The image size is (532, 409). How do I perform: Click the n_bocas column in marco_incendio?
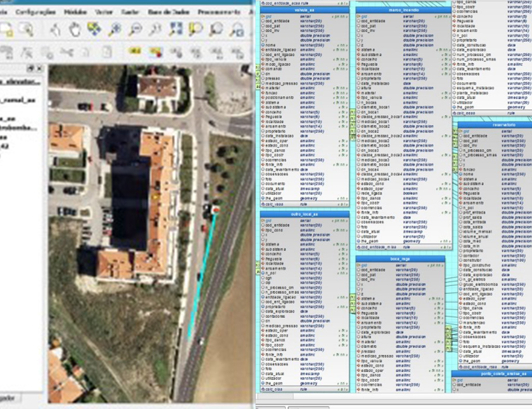pos(404,102)
